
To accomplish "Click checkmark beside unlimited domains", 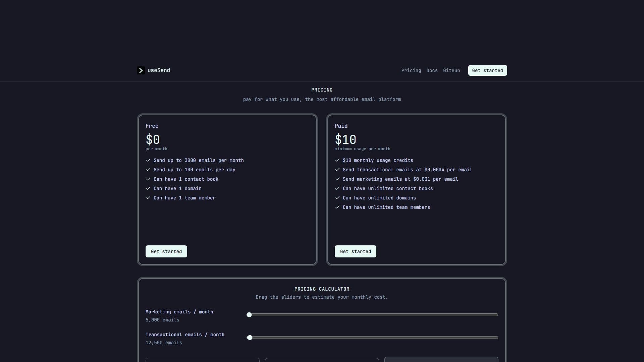I will pos(337,198).
